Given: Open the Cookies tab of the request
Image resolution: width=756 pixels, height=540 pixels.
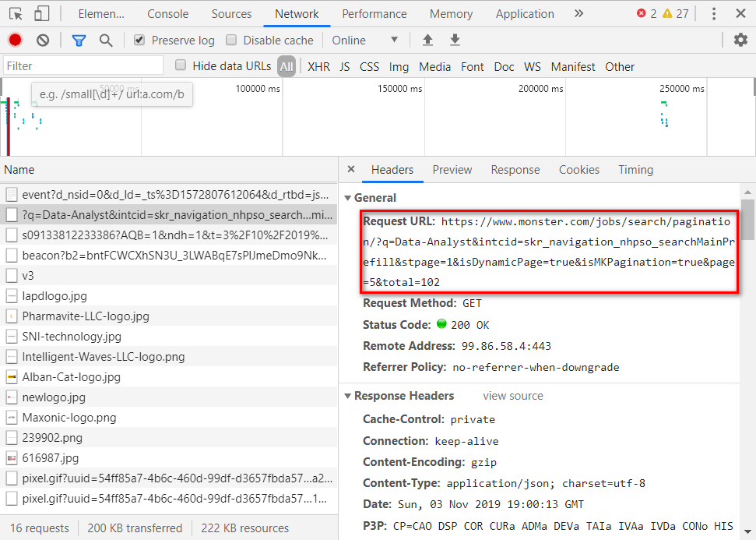Looking at the screenshot, I should tap(579, 170).
